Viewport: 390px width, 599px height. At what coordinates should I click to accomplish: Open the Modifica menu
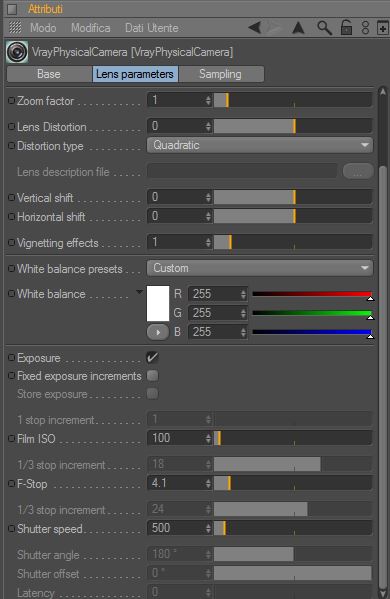click(x=91, y=28)
